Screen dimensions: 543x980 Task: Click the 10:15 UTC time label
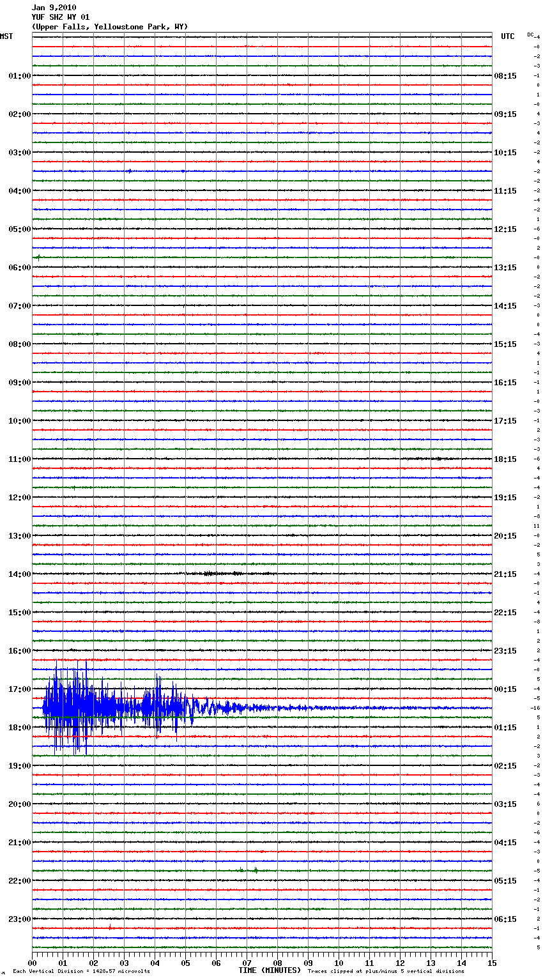[x=505, y=153]
